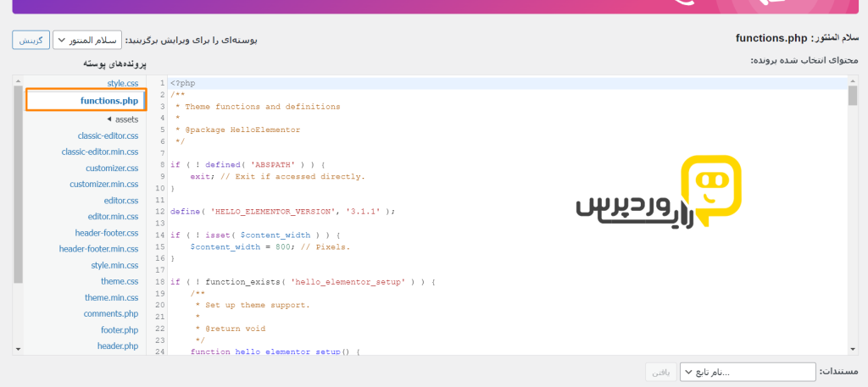Open customizer.css file
Image resolution: width=868 pixels, height=387 pixels.
(112, 168)
